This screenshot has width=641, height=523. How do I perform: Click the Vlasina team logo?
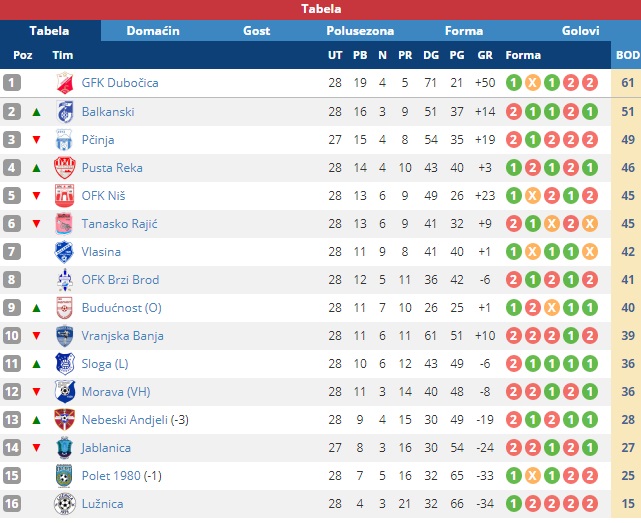(x=64, y=251)
